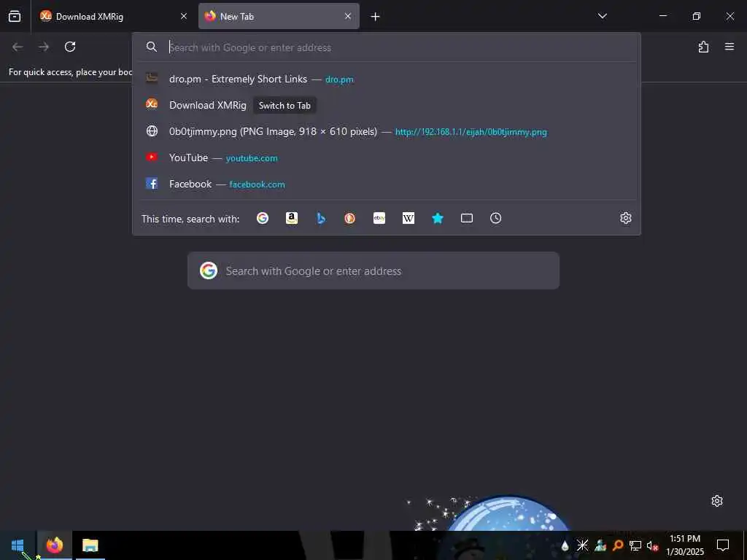This screenshot has height=560, width=747.
Task: Go forward one page
Action: pyautogui.click(x=44, y=47)
